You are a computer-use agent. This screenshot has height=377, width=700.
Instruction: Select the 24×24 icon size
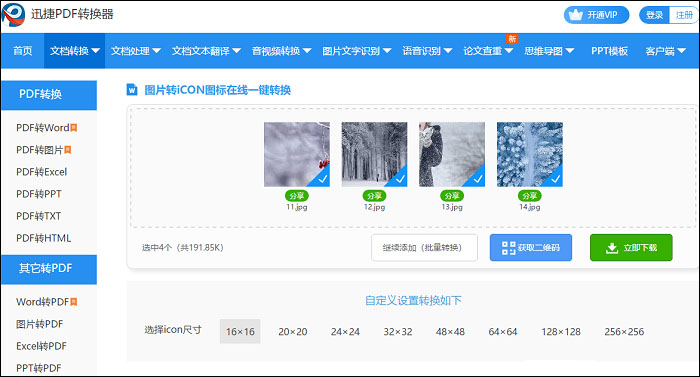(x=345, y=331)
